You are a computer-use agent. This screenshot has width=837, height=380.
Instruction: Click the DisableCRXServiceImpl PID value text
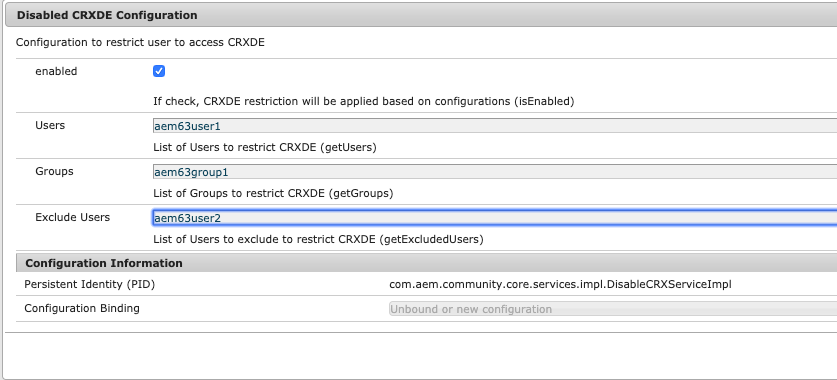[560, 284]
